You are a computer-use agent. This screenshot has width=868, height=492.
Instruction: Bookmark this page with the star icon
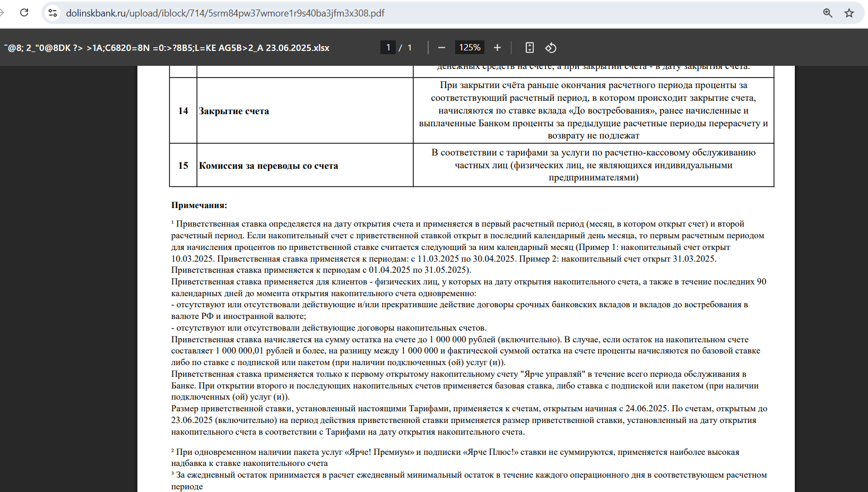coord(849,13)
